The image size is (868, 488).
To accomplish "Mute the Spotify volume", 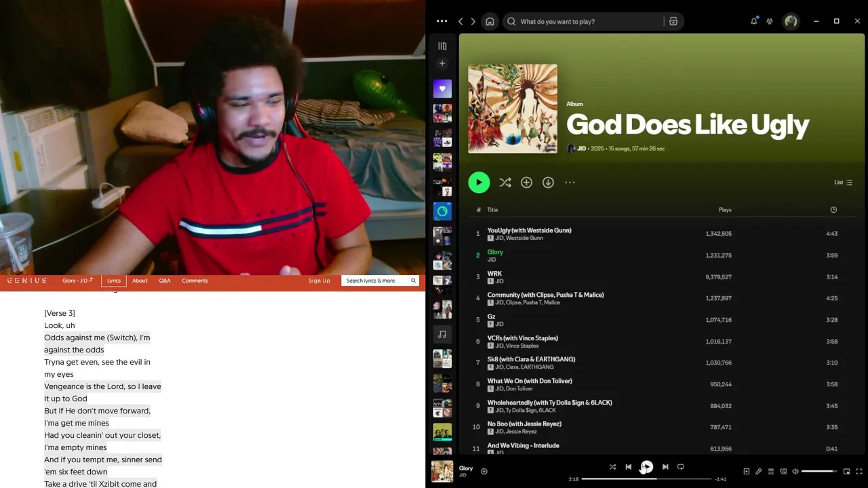I will pos(795,471).
